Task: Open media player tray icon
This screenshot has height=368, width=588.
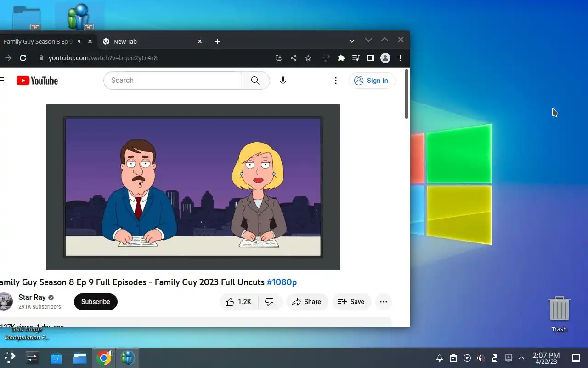Action: 467,358
